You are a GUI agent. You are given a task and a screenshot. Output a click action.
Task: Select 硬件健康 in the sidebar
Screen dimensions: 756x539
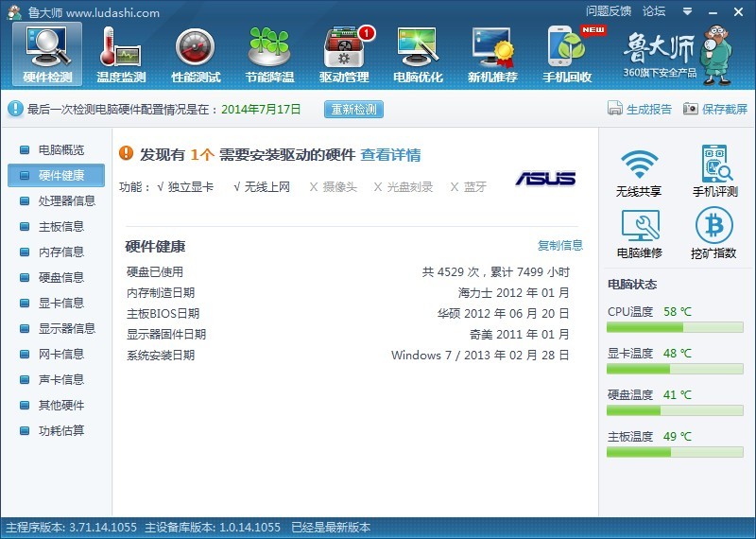coord(57,175)
